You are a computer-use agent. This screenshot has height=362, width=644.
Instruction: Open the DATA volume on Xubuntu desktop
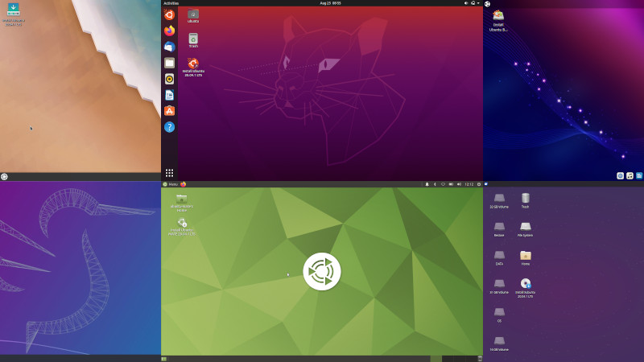(499, 256)
